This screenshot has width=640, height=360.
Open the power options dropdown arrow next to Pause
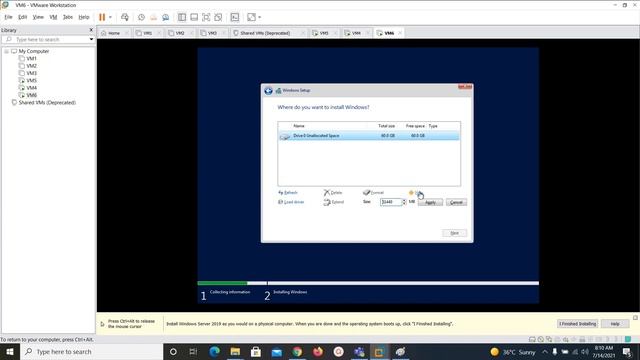click(x=110, y=17)
